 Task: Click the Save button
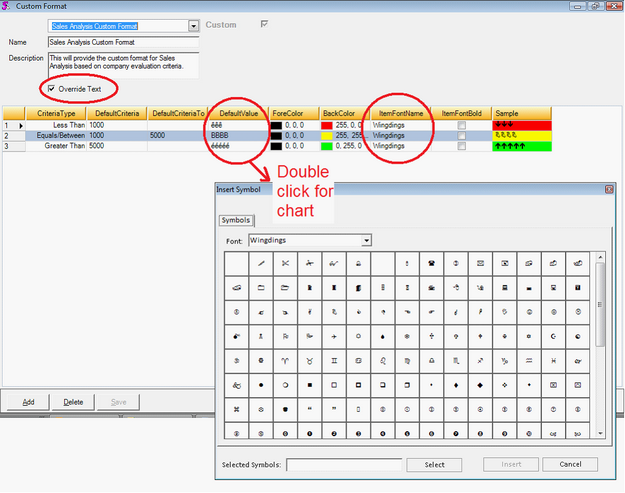pyautogui.click(x=118, y=402)
